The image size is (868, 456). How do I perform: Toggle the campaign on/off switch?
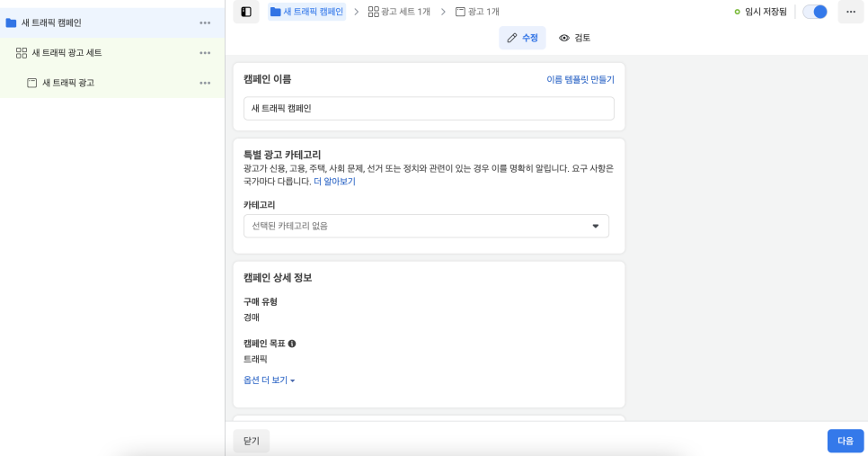point(815,12)
